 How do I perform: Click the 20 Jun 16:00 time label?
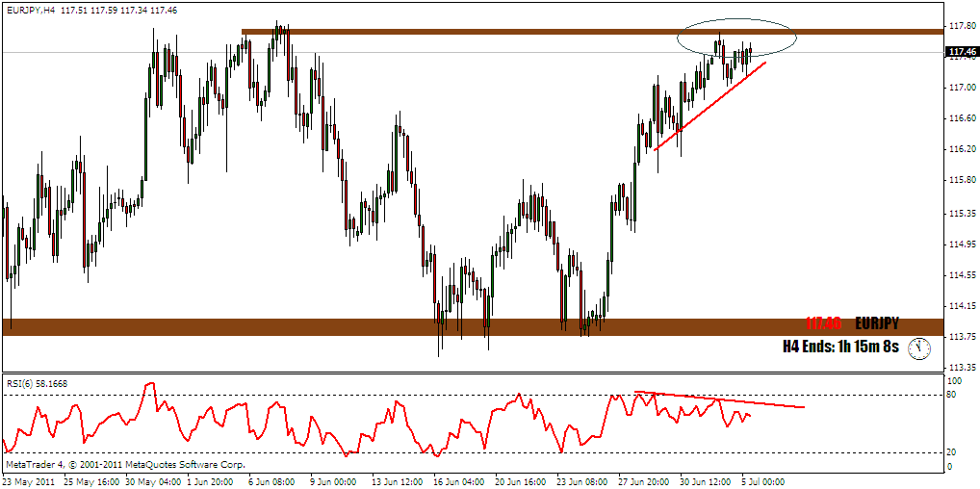point(520,482)
